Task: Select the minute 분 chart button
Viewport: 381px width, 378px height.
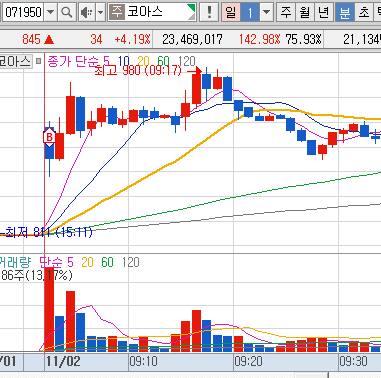Action: 344,12
